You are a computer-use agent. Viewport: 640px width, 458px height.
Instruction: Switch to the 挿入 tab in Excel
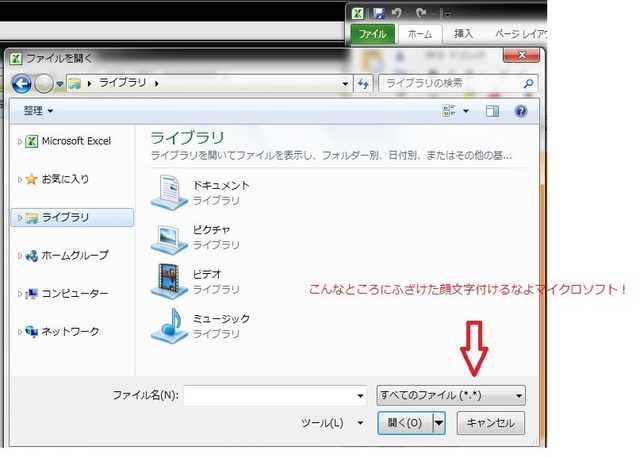point(463,34)
